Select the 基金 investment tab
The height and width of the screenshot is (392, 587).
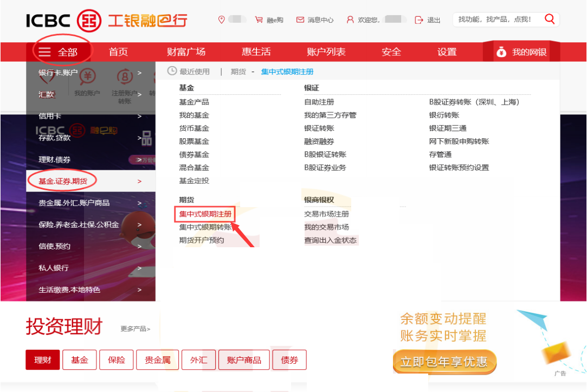pos(80,360)
